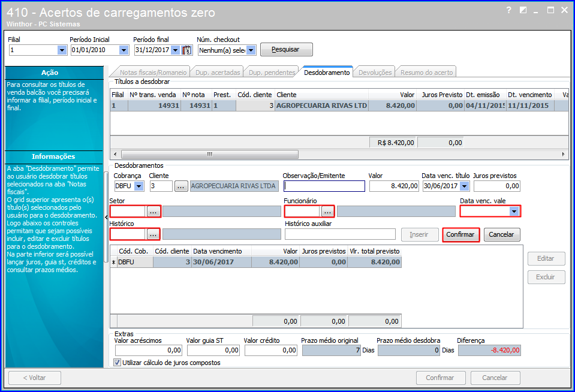Open Funcionário lookup ellipsis button
Viewport: 575px width, 392px height.
tap(327, 212)
